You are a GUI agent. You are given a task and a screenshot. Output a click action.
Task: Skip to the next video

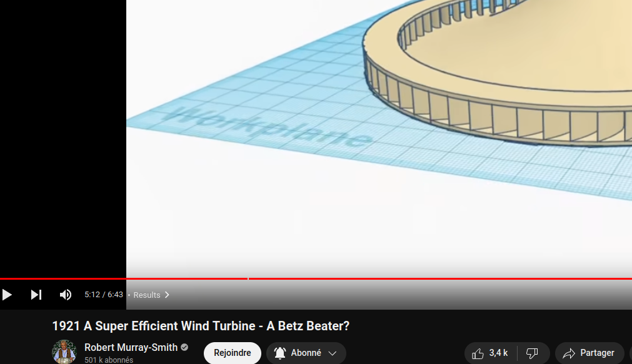click(x=36, y=295)
